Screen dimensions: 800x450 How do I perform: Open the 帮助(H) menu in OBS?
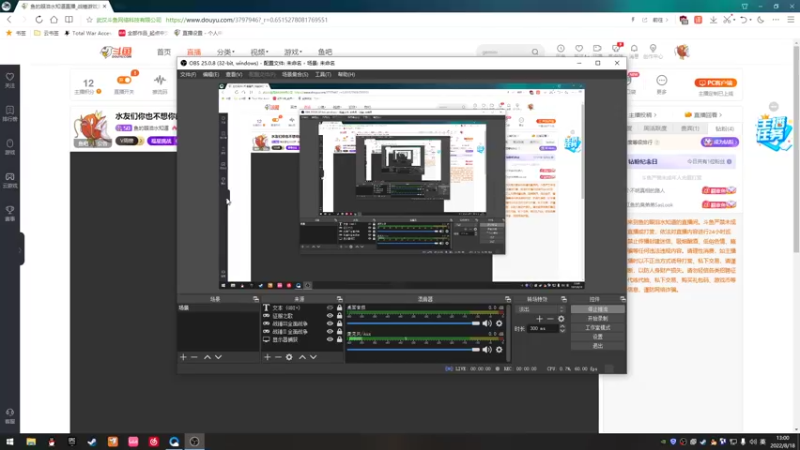(346, 74)
